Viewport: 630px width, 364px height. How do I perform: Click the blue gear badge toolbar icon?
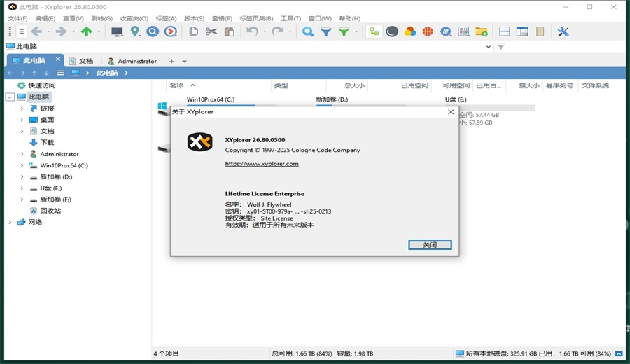coord(446,31)
